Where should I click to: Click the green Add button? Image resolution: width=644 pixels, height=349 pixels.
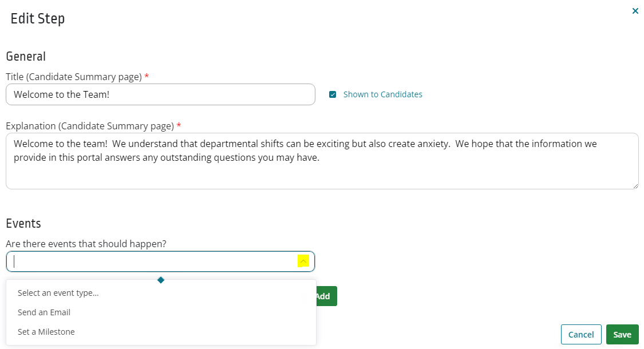coord(326,296)
